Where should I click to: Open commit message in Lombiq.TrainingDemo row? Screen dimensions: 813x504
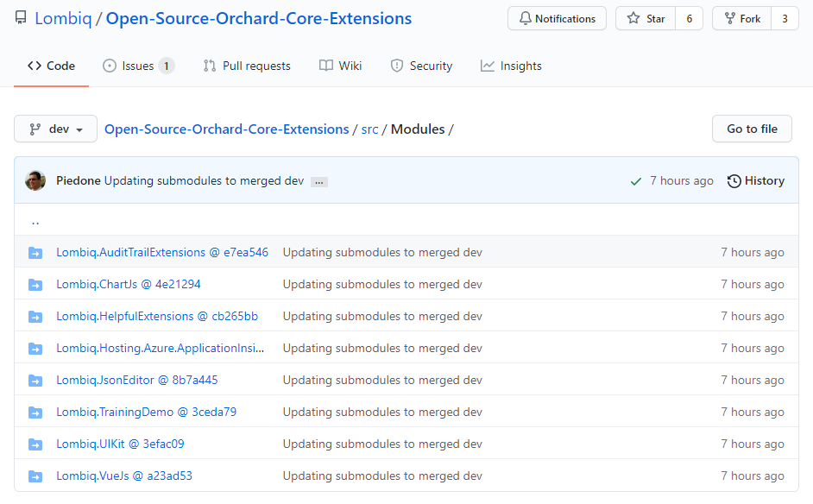click(x=382, y=413)
